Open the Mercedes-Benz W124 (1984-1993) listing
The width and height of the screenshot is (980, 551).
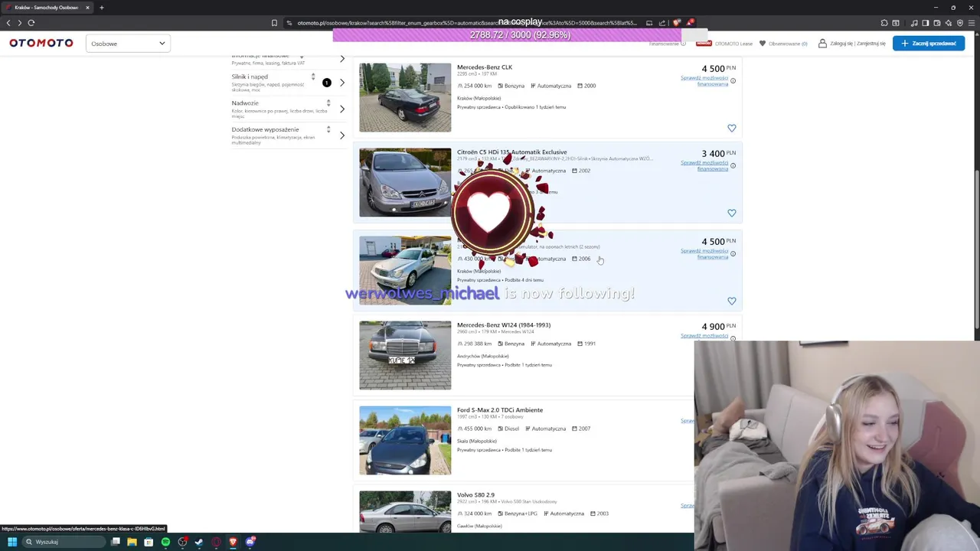tap(504, 325)
